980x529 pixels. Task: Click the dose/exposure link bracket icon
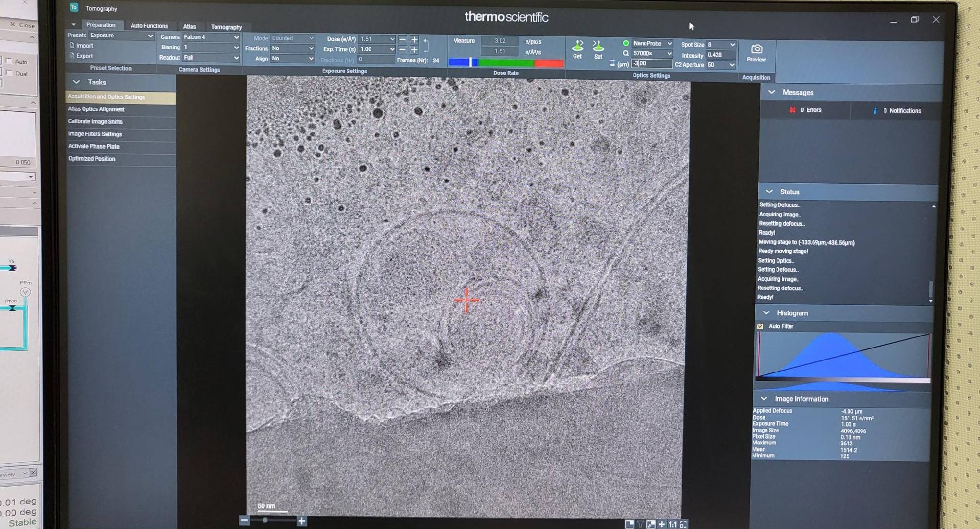click(426, 45)
